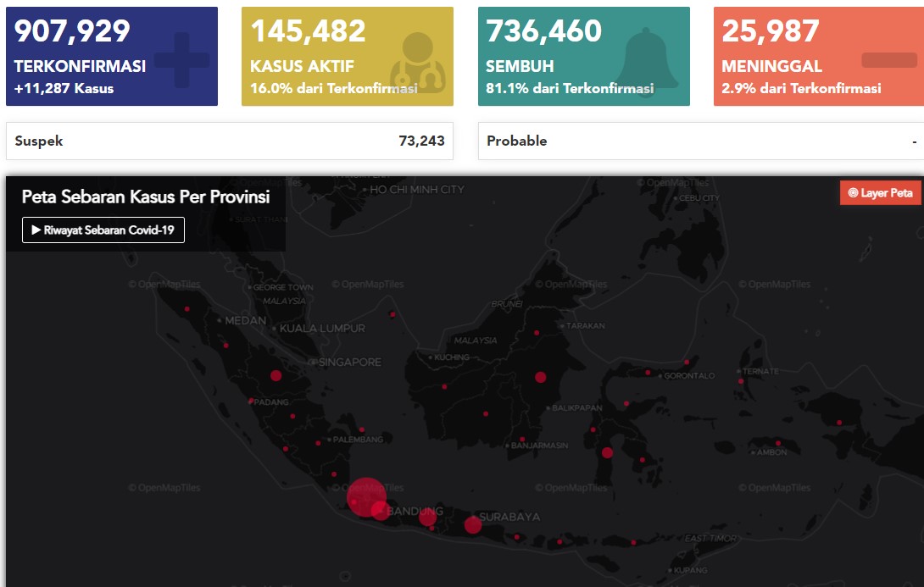Image resolution: width=924 pixels, height=587 pixels.
Task: Click the Surabaya map label
Action: click(x=509, y=517)
